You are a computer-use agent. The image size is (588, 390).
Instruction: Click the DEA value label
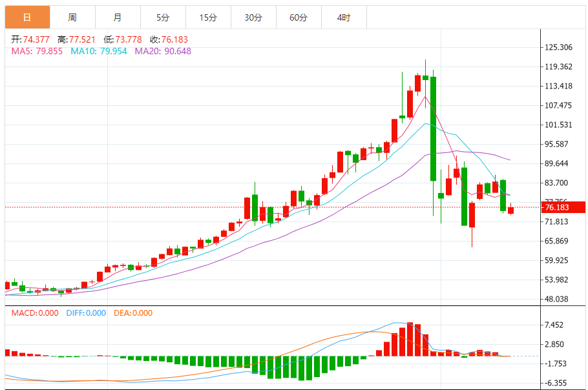pos(133,313)
